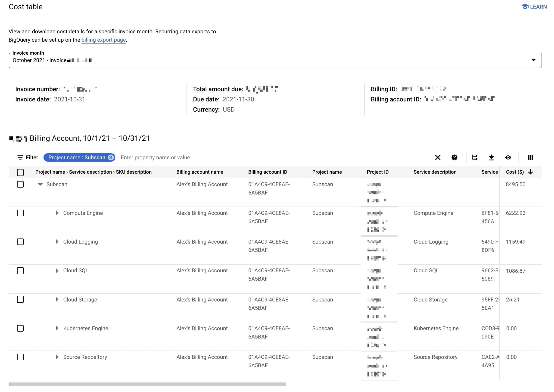The width and height of the screenshot is (554, 392).
Task: Click the eye visibility icon in toolbar
Action: pyautogui.click(x=508, y=158)
